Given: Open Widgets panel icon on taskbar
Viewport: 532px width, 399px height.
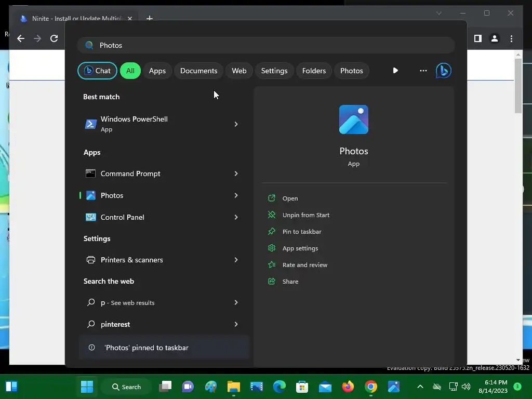Looking at the screenshot, I should pos(11,387).
